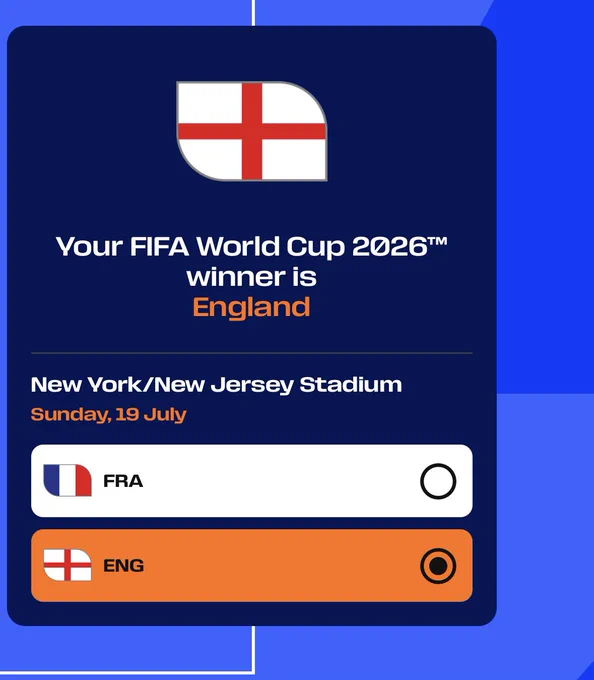594x680 pixels.
Task: Click the blue stripe of France flag
Action: pos(51,480)
